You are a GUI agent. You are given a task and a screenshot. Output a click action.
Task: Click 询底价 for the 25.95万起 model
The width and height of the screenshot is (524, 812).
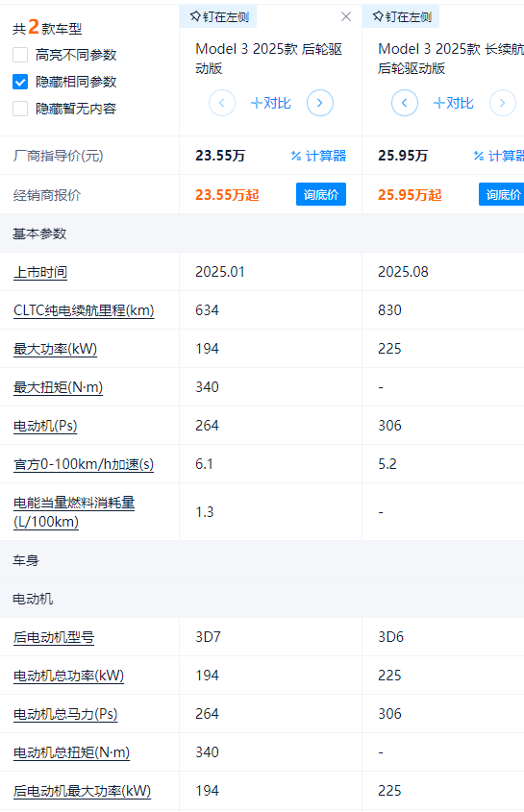(501, 194)
